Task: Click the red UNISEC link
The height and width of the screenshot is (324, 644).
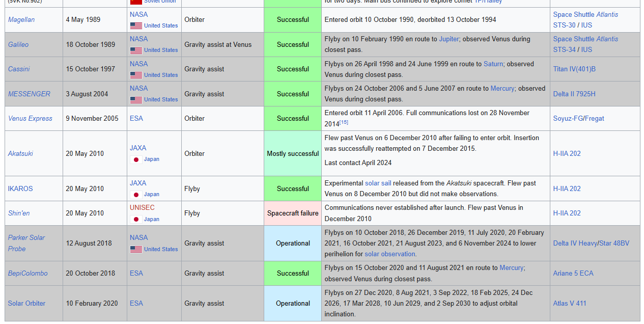Action: (142, 207)
